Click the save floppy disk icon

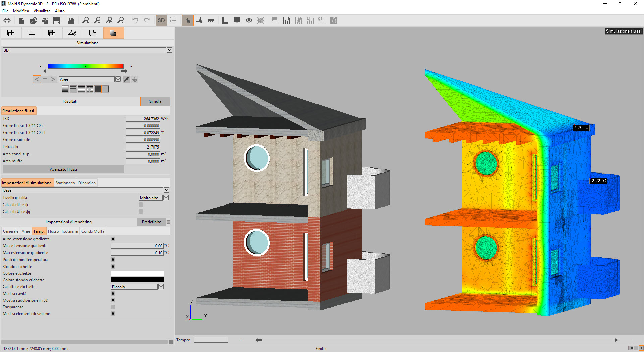[57, 21]
